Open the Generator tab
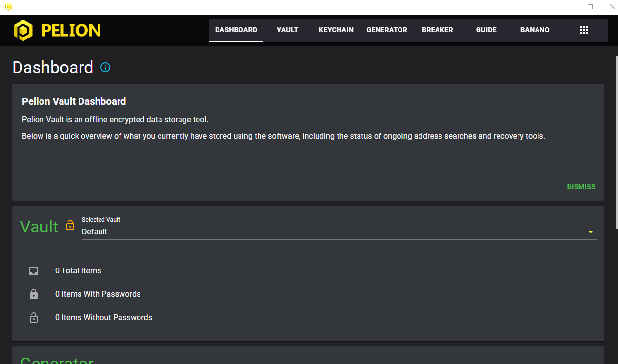 (387, 30)
